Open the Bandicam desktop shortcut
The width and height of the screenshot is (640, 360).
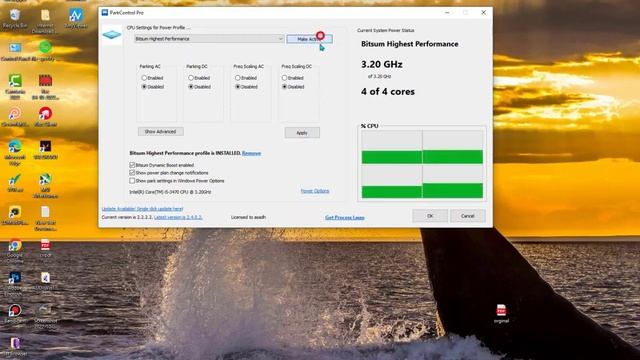(15, 315)
